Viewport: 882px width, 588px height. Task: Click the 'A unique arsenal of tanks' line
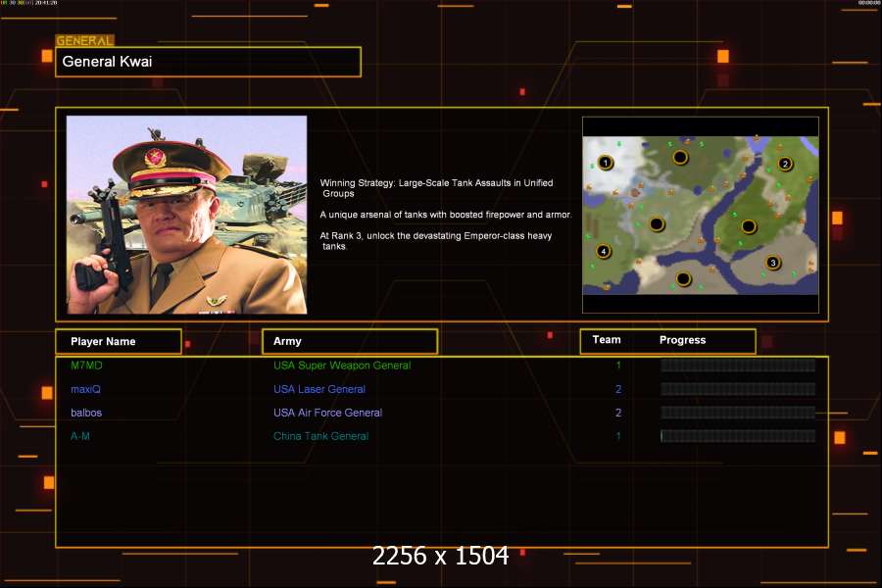pos(446,215)
